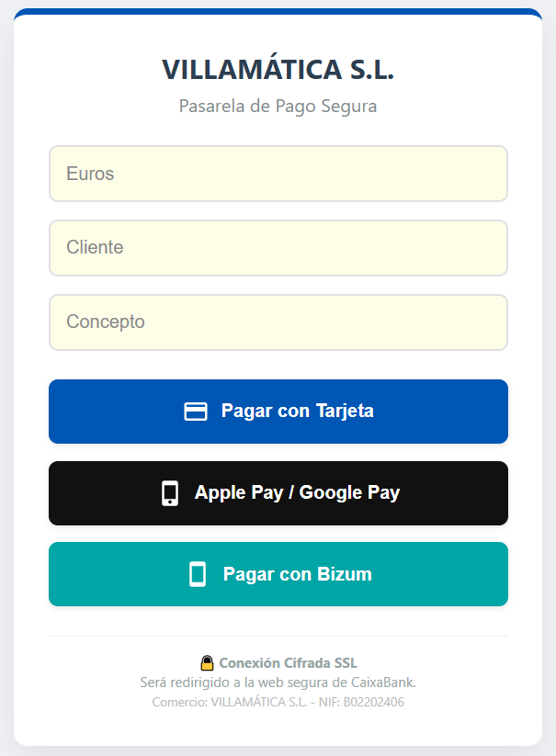Select the Cliente input field
The width and height of the screenshot is (556, 756).
point(278,248)
